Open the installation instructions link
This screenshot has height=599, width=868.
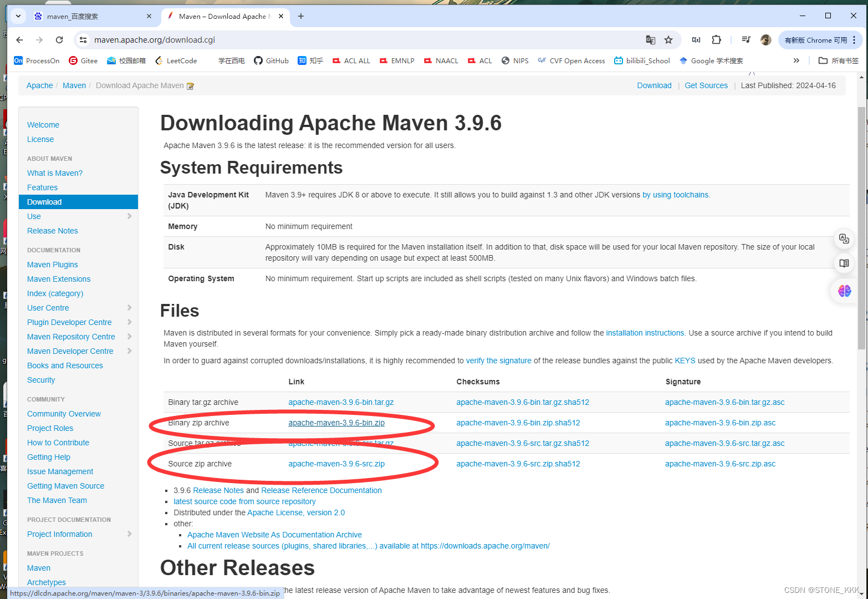(645, 333)
